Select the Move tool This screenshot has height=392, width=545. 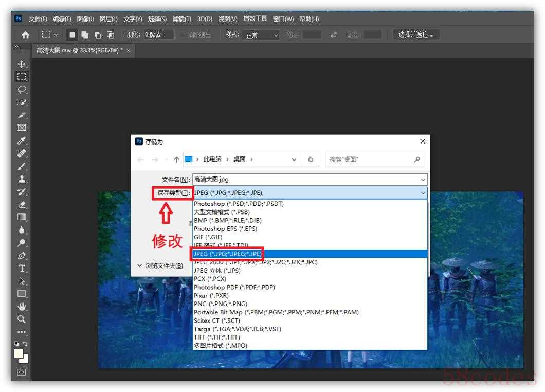point(22,64)
